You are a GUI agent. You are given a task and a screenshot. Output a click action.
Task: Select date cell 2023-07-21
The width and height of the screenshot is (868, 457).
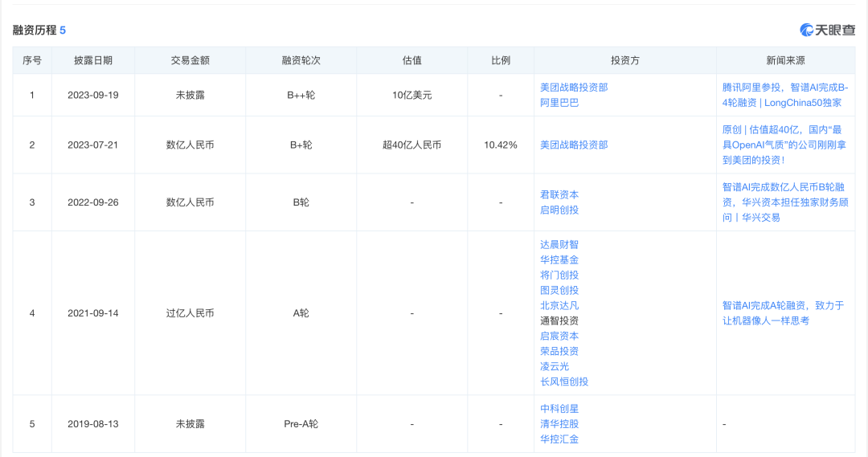click(x=93, y=145)
